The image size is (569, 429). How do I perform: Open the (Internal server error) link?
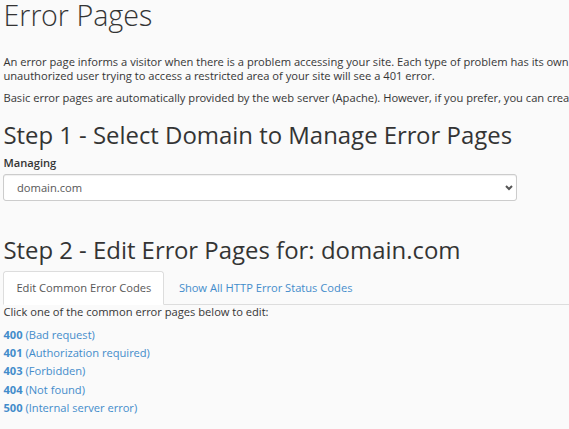tap(81, 408)
